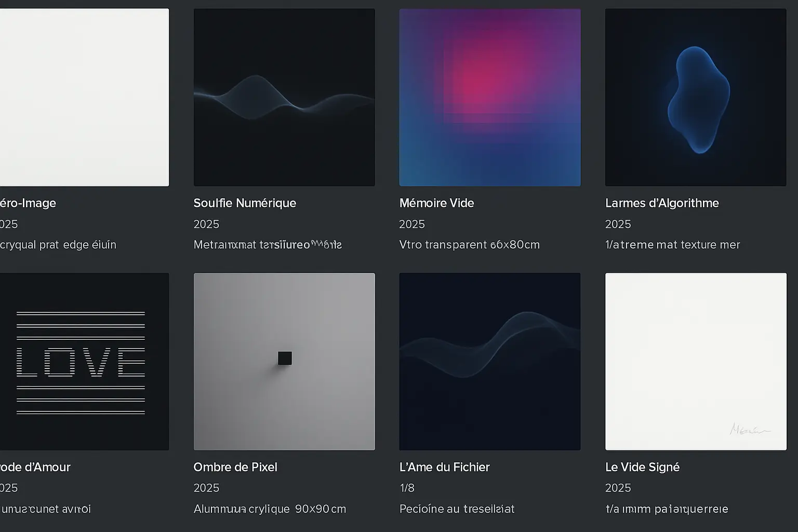Open the LOVE striped text artwork
This screenshot has height=532, width=798.
click(x=84, y=362)
